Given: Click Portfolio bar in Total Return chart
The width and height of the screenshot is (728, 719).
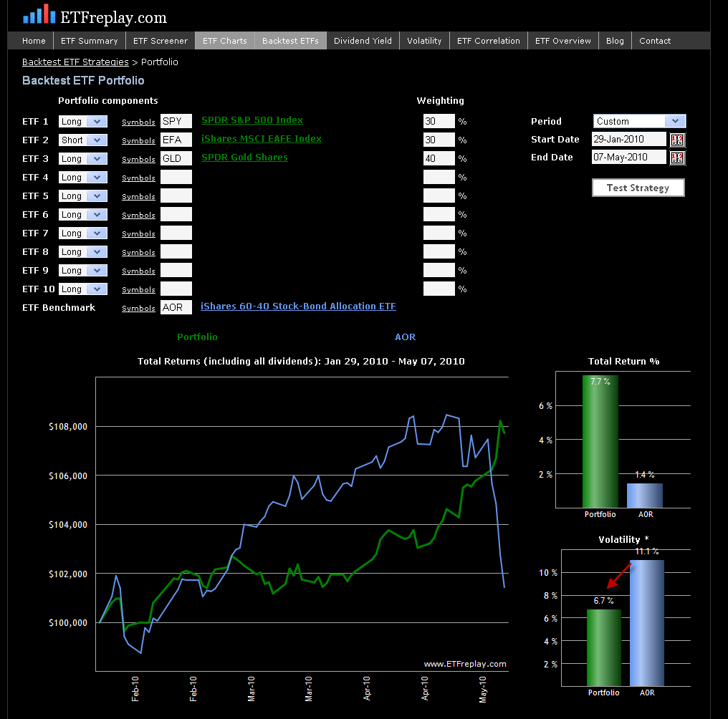Looking at the screenshot, I should 600,441.
